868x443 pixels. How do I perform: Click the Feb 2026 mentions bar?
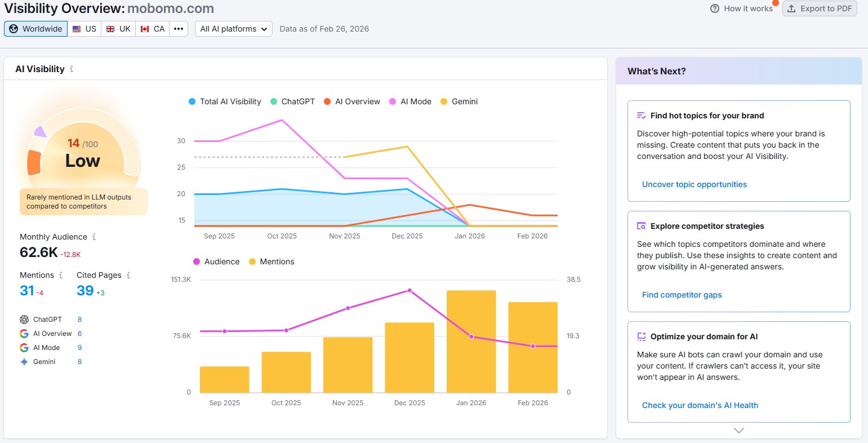coord(533,347)
